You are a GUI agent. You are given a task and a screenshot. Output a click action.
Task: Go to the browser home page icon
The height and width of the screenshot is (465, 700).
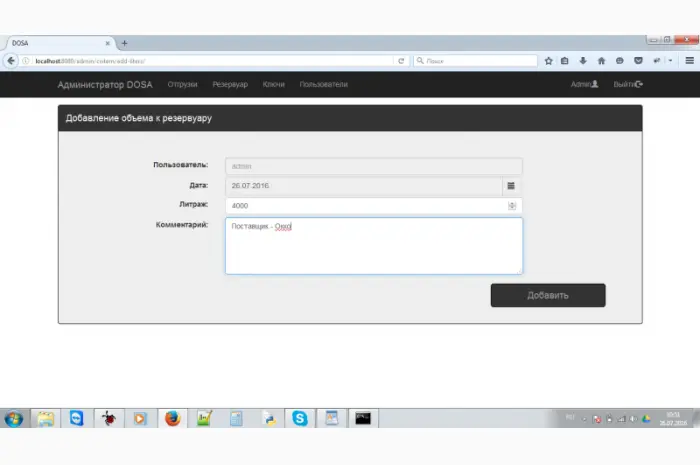coord(601,61)
